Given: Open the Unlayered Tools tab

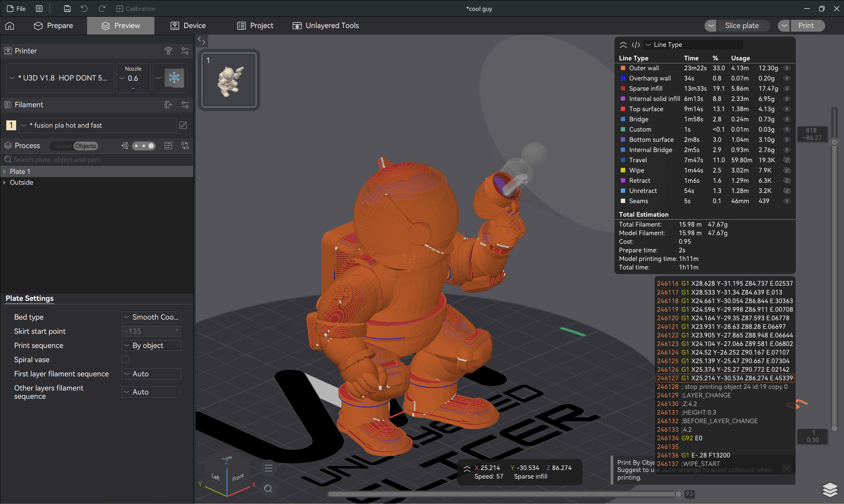Looking at the screenshot, I should (326, 26).
